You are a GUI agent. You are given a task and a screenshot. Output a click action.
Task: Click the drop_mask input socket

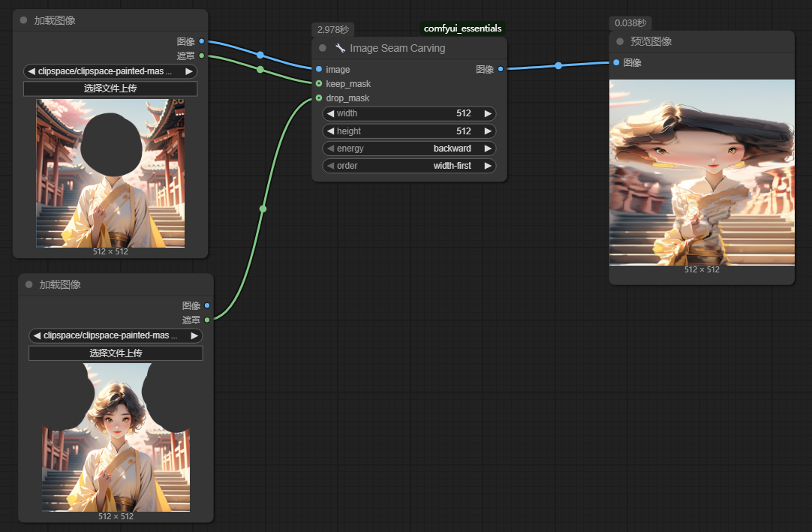(319, 98)
